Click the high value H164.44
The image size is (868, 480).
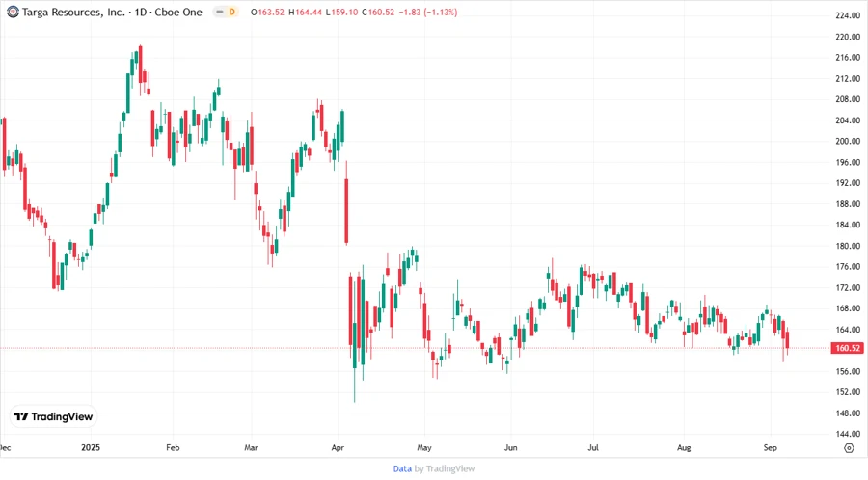click(x=305, y=13)
